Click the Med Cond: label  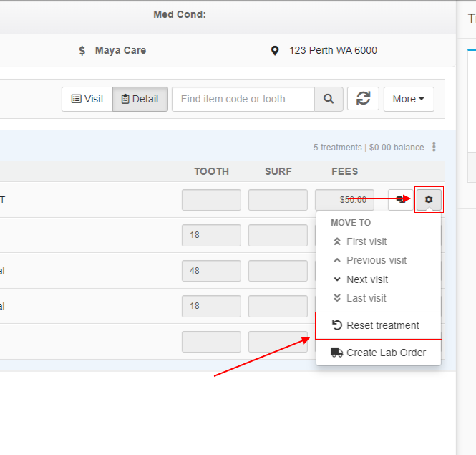coord(180,14)
